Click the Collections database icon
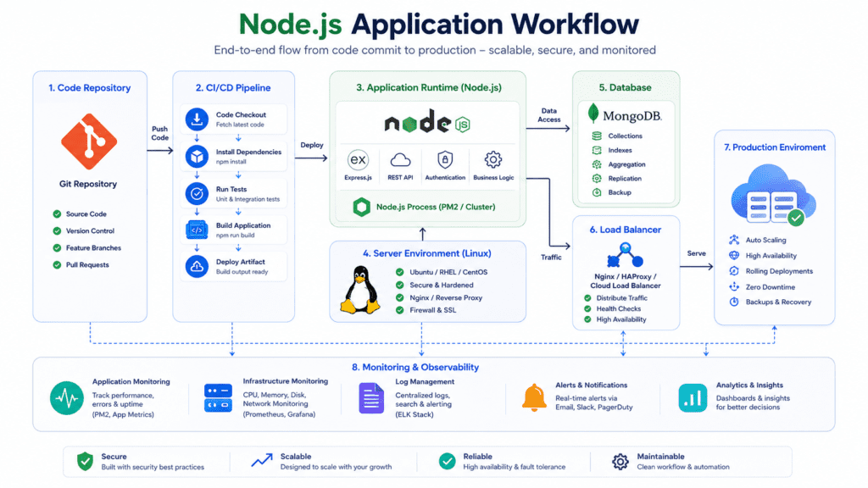 point(597,136)
